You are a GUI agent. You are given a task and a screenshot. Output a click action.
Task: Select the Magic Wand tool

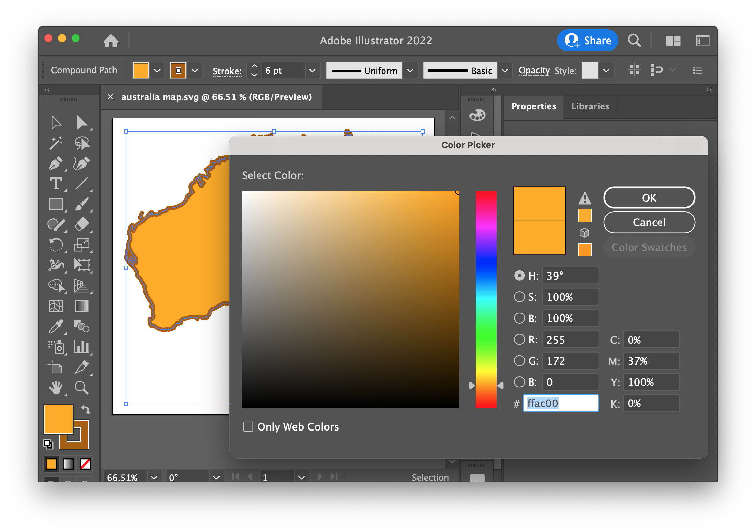point(56,143)
